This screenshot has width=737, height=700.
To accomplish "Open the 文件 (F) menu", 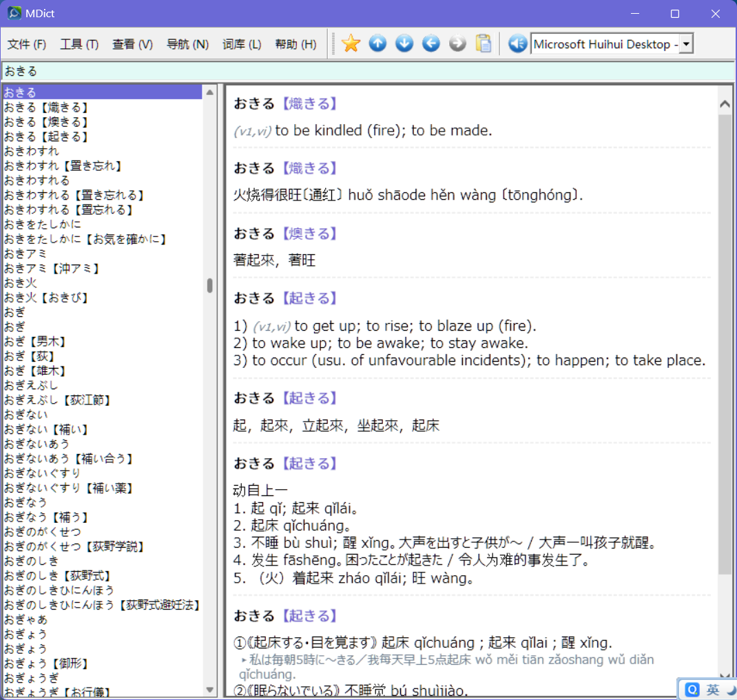I will tap(27, 44).
